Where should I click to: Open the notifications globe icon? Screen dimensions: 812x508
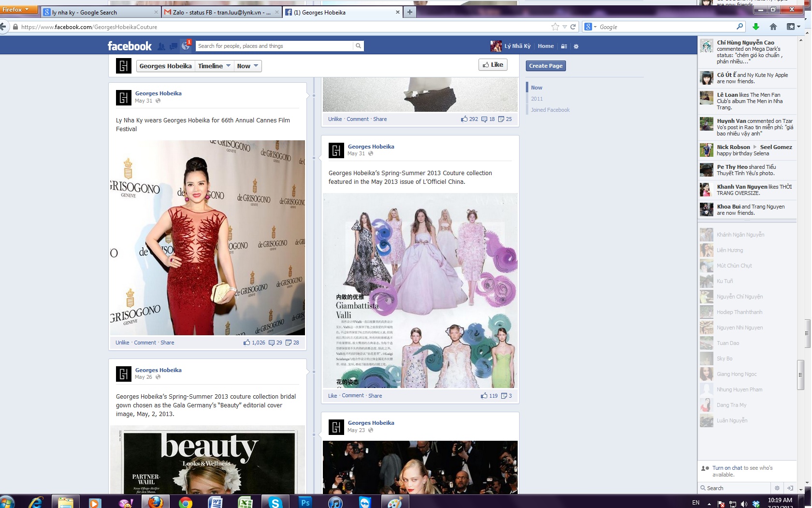coord(186,46)
